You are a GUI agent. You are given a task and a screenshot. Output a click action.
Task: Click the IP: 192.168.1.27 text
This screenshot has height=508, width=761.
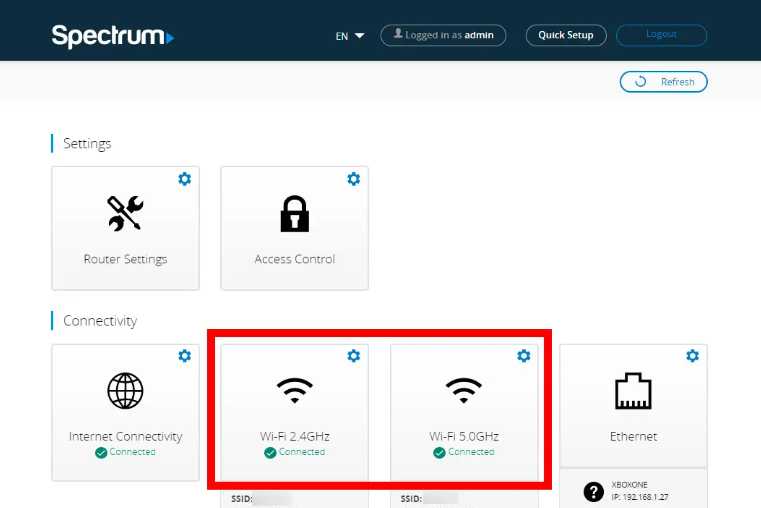coord(640,497)
